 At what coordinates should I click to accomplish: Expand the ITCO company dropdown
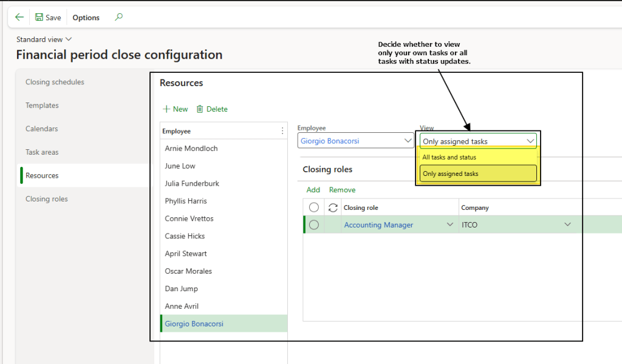(567, 225)
